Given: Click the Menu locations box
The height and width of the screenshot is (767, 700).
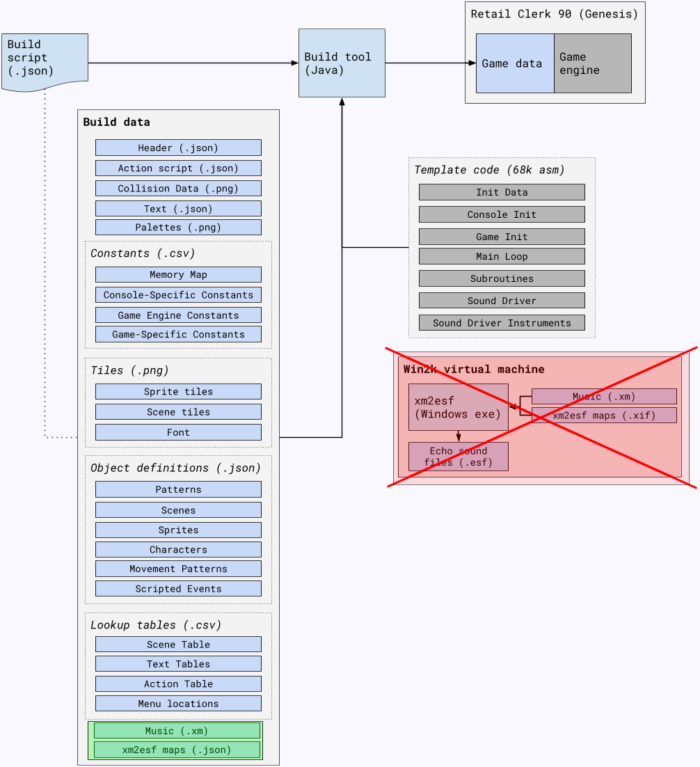Looking at the screenshot, I should [x=178, y=704].
